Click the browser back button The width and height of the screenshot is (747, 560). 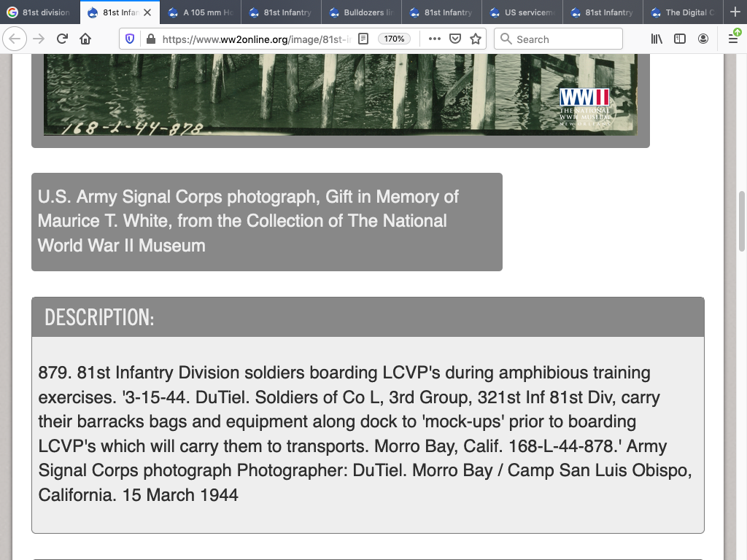click(15, 39)
